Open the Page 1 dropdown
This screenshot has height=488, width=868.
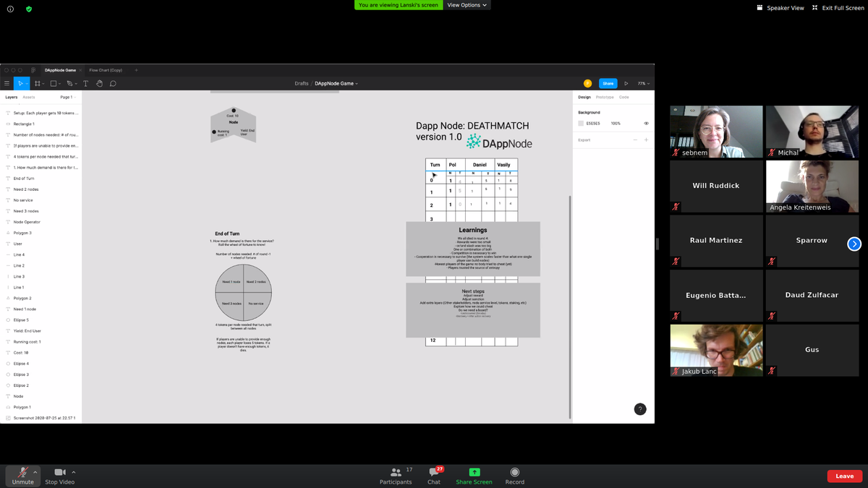pyautogui.click(x=67, y=97)
